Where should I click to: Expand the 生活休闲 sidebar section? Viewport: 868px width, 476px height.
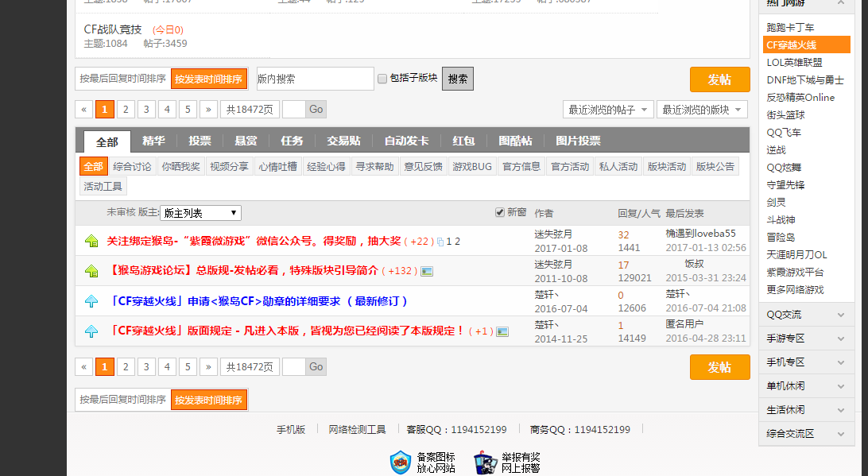click(x=806, y=409)
